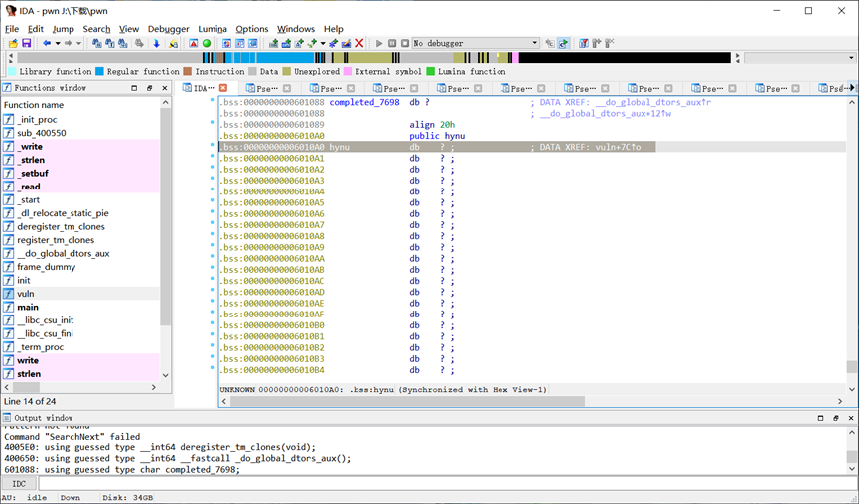The image size is (859, 504).
Task: Open the Debugger menu
Action: point(168,29)
